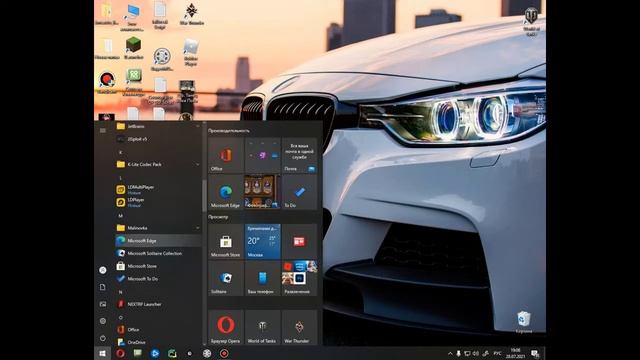Screen dimensions: 640x360
Task: Launch NEXTRP Launcher from the list
Action: [x=158, y=304]
